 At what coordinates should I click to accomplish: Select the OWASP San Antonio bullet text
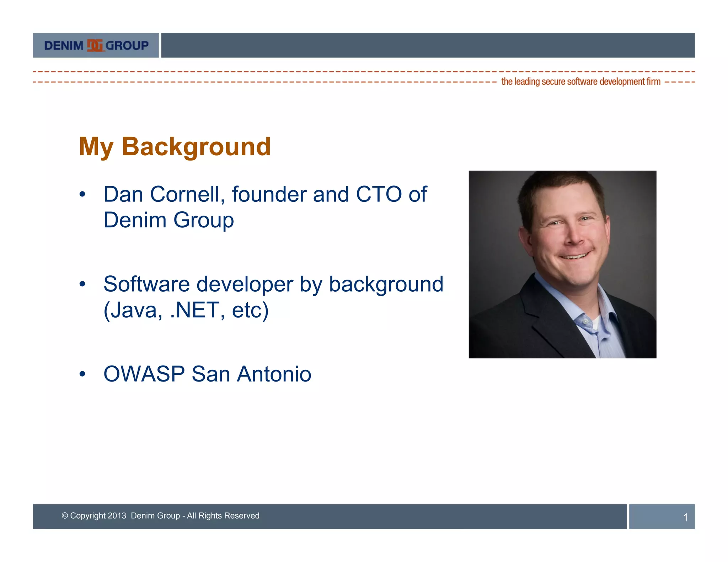coord(207,374)
